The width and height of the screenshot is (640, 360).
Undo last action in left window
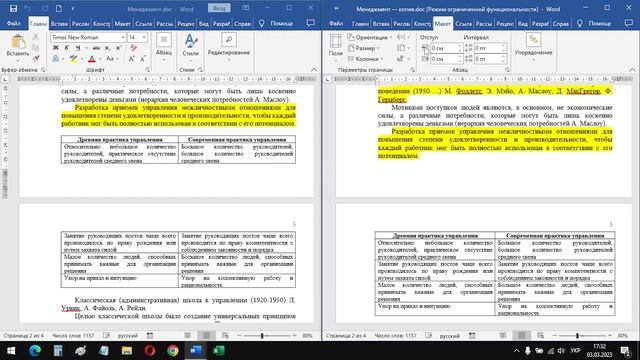coord(28,8)
